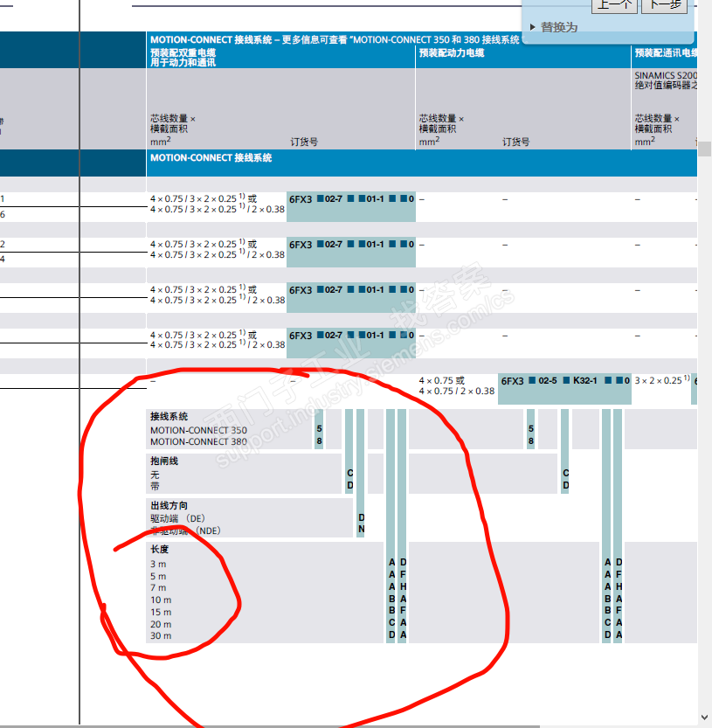Click the 上一个 (previous) find button
The width and height of the screenshot is (712, 728).
tap(614, 5)
